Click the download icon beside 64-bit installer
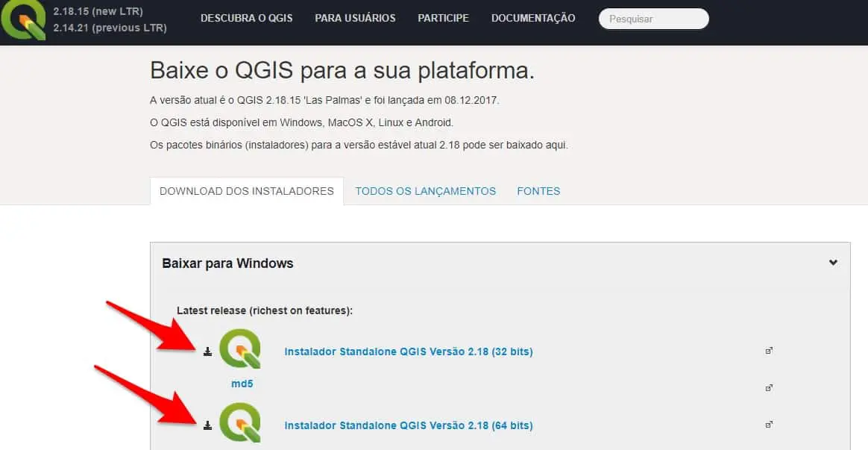Image resolution: width=868 pixels, height=450 pixels. tap(208, 425)
